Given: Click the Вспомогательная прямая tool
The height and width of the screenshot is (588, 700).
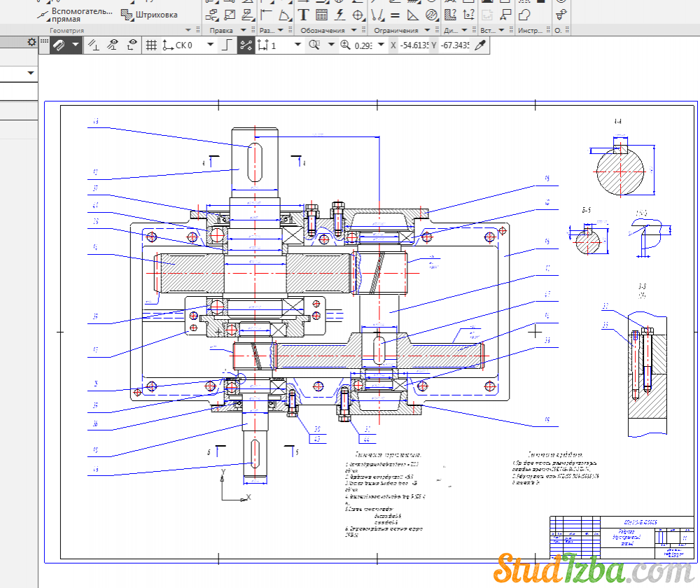Looking at the screenshot, I should (76, 15).
